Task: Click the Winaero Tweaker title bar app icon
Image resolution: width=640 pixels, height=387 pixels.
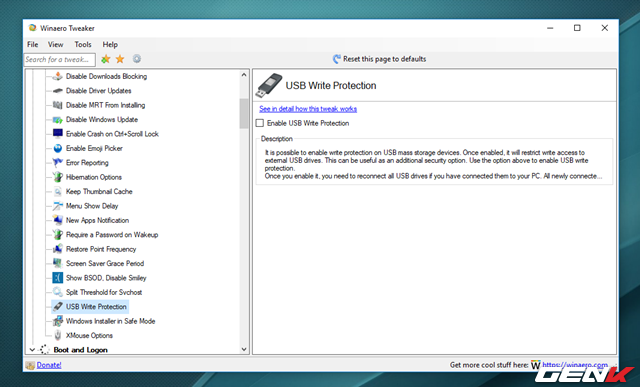Action: (x=32, y=28)
